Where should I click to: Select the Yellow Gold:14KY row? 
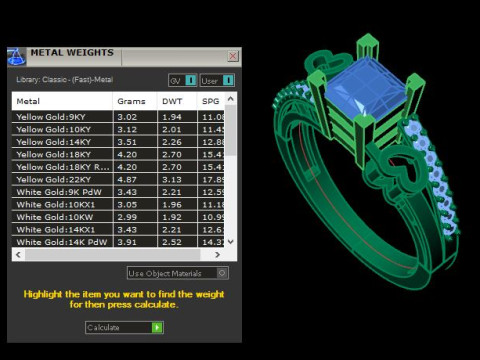point(118,142)
